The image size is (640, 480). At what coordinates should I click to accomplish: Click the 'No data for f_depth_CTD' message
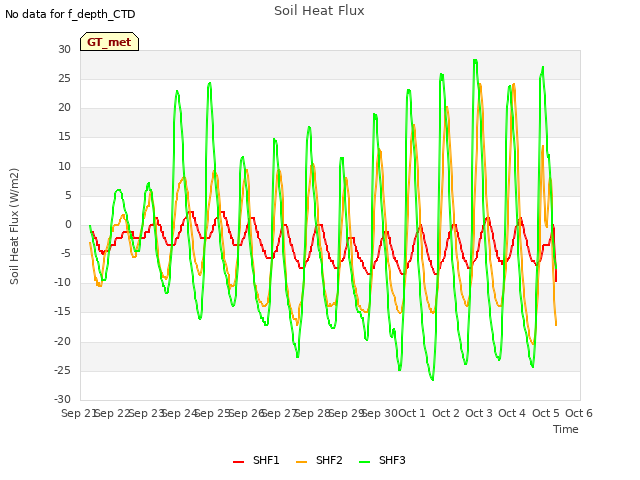[x=70, y=14]
